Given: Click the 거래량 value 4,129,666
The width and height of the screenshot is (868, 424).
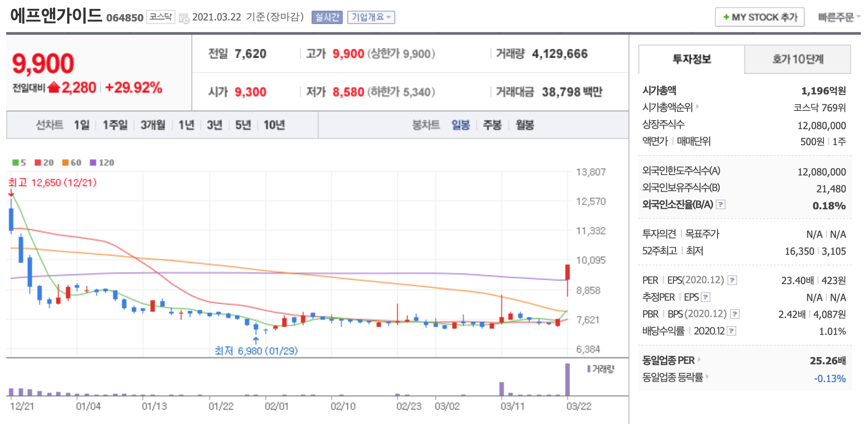Looking at the screenshot, I should pyautogui.click(x=560, y=54).
